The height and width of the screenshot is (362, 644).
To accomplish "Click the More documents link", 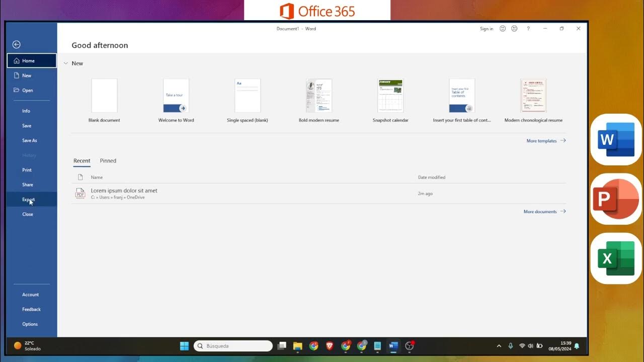I will pyautogui.click(x=544, y=212).
